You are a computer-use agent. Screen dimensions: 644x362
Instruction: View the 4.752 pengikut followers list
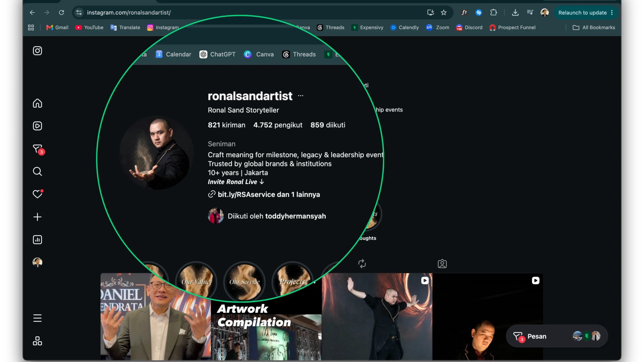click(278, 125)
